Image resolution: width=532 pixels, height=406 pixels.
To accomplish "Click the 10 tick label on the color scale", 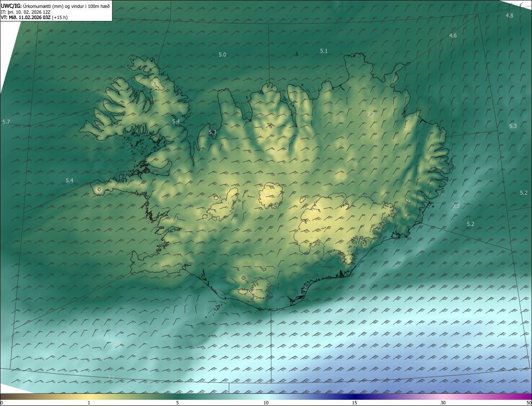I will click(266, 403).
